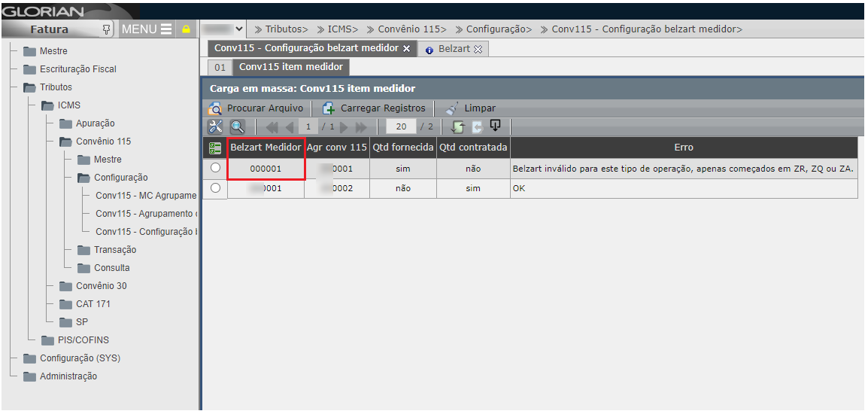868x414 pixels.
Task: Click the black download arrow icon
Action: click(495, 126)
